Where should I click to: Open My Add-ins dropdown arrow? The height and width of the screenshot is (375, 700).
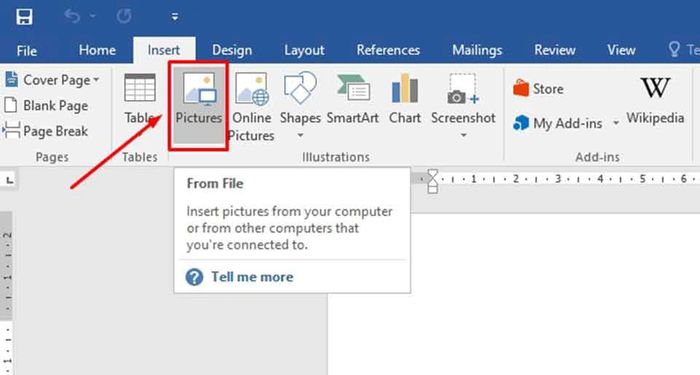[x=616, y=122]
